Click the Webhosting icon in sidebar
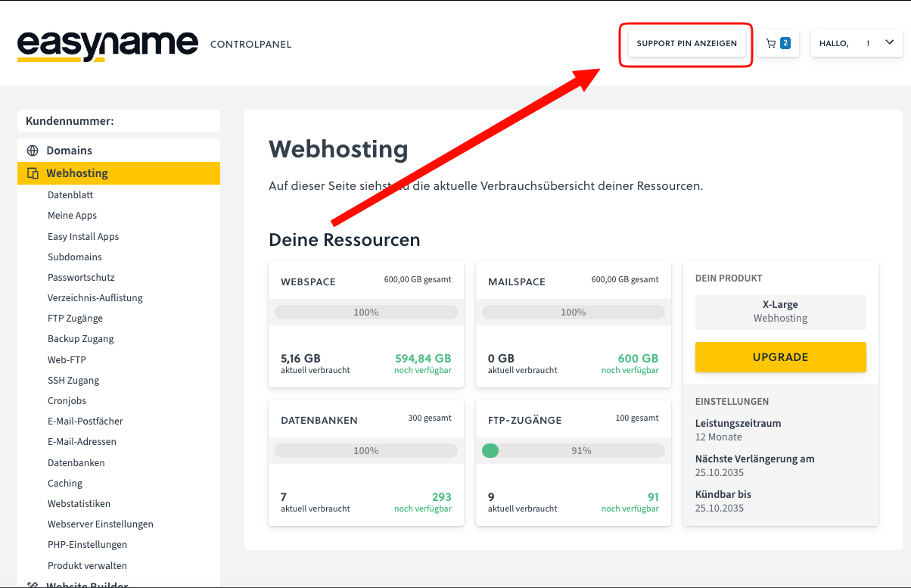 point(33,173)
